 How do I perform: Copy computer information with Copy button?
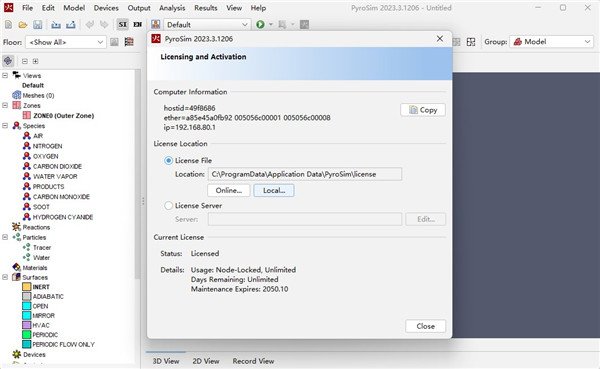pyautogui.click(x=423, y=110)
